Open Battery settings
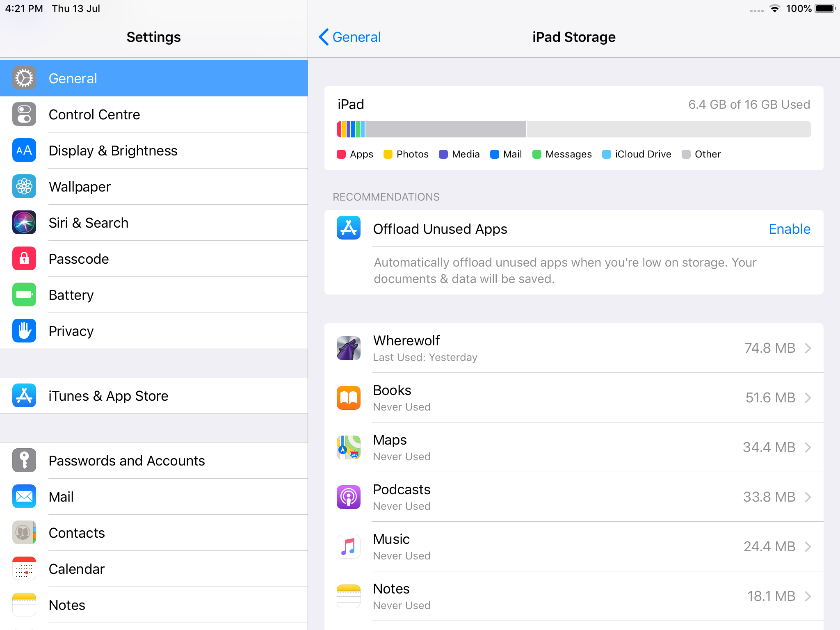This screenshot has height=630, width=840. click(x=154, y=295)
